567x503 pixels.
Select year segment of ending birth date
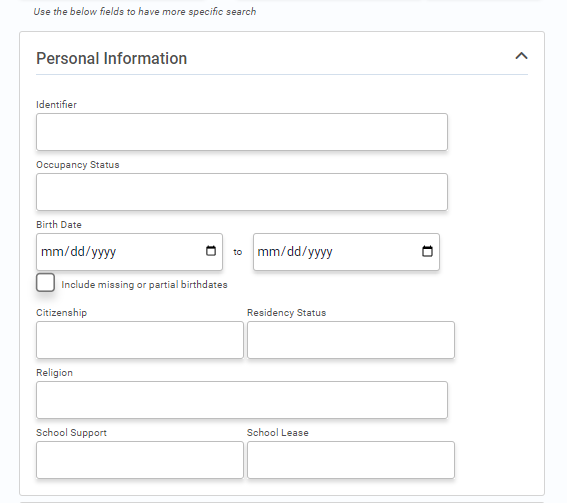pos(320,251)
